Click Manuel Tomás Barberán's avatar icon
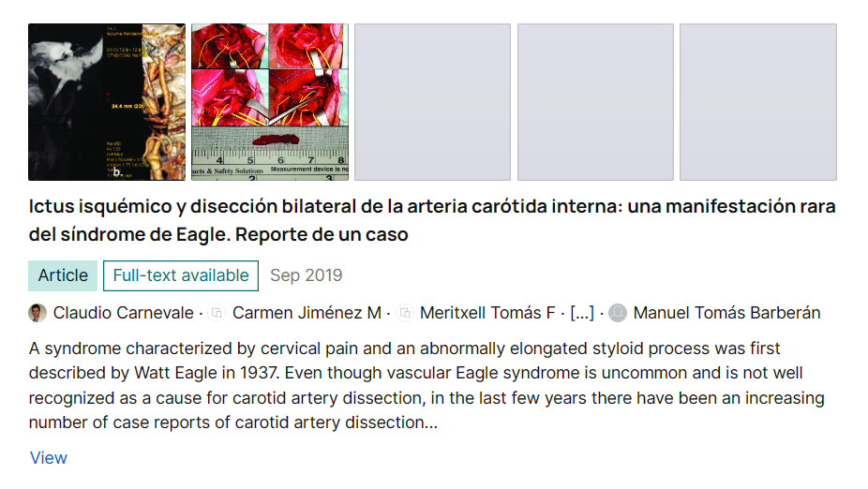 tap(618, 313)
